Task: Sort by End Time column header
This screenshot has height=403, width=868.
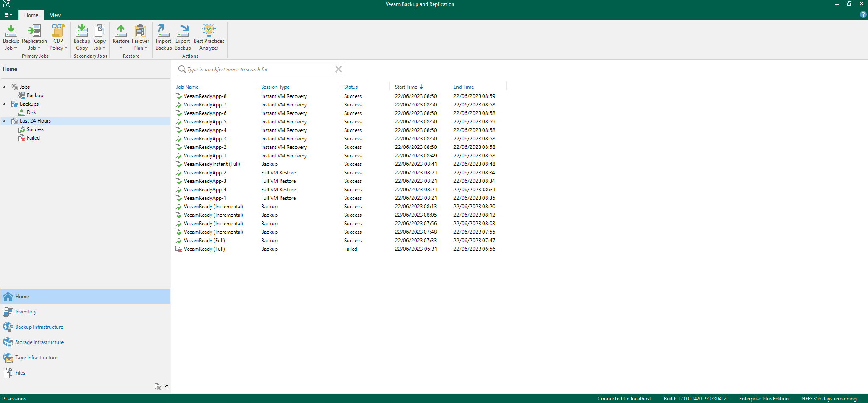Action: (x=464, y=87)
